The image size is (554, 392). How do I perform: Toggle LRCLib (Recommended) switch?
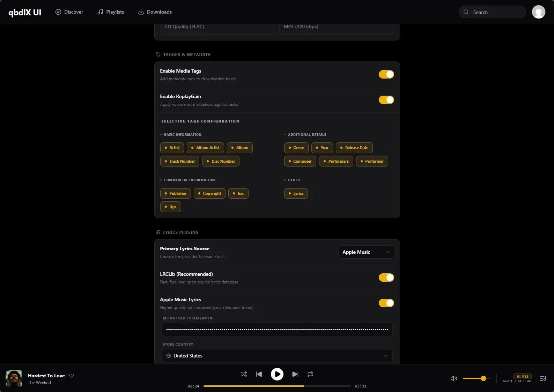386,278
